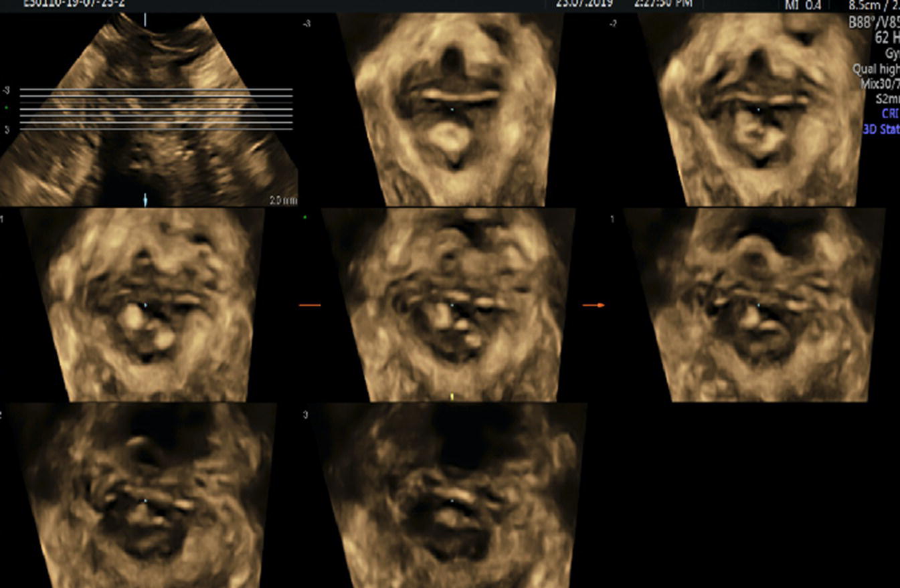The image size is (900, 588).
Task: Select the bottom-row slice labeled 3
Action: (x=450, y=496)
